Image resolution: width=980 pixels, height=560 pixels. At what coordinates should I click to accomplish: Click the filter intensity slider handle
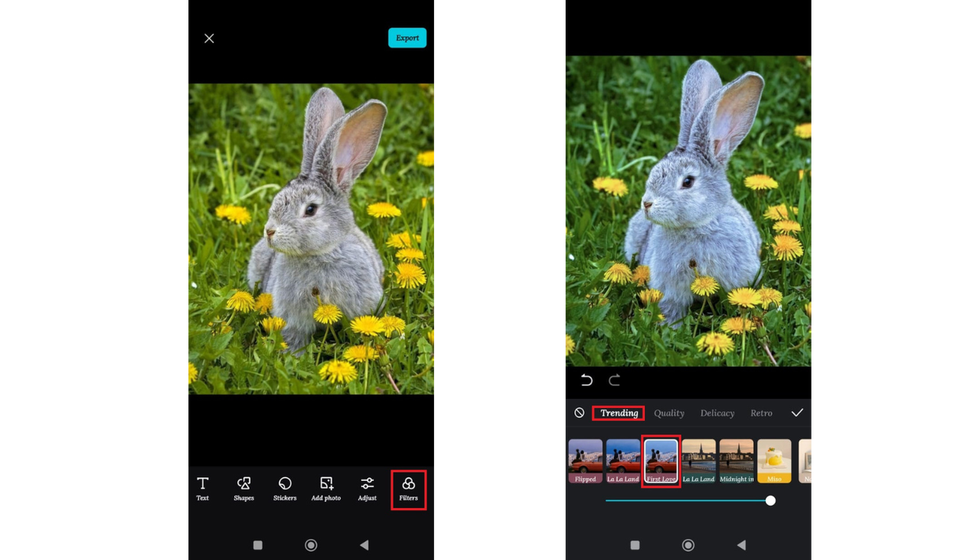tap(770, 500)
